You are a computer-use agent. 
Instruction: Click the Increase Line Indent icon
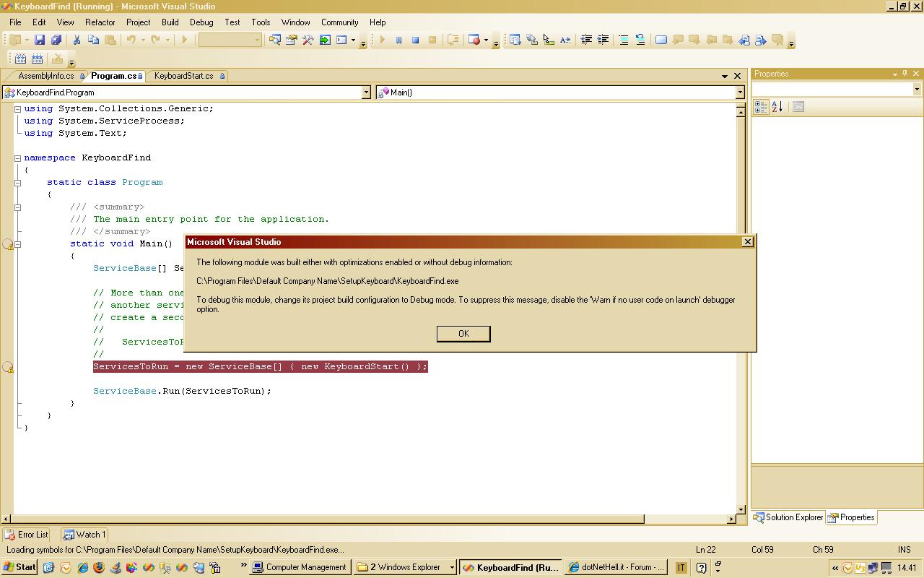point(603,40)
